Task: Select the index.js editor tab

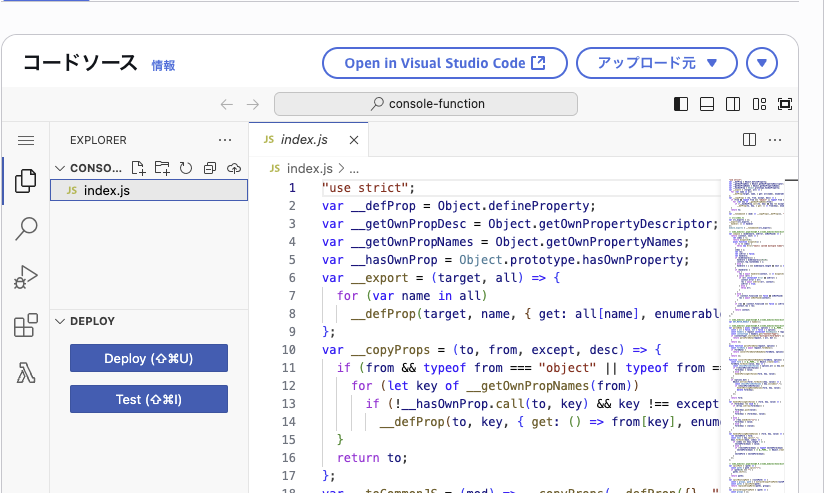Action: click(x=309, y=140)
